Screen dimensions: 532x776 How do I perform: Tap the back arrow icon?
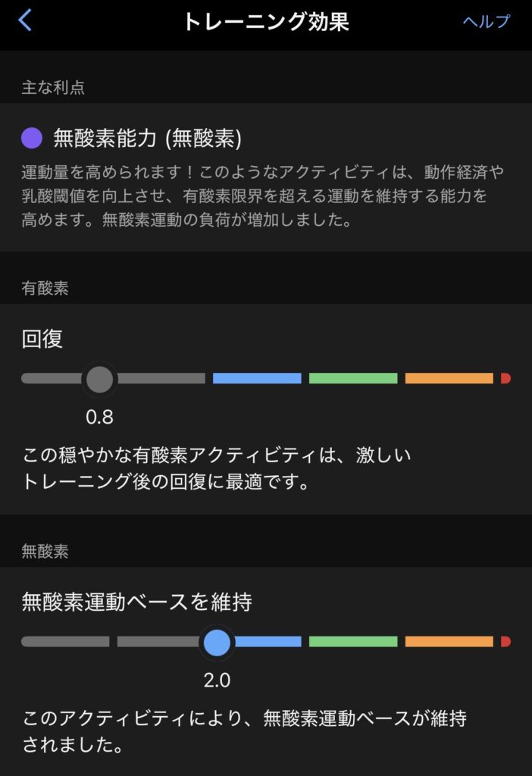point(26,20)
